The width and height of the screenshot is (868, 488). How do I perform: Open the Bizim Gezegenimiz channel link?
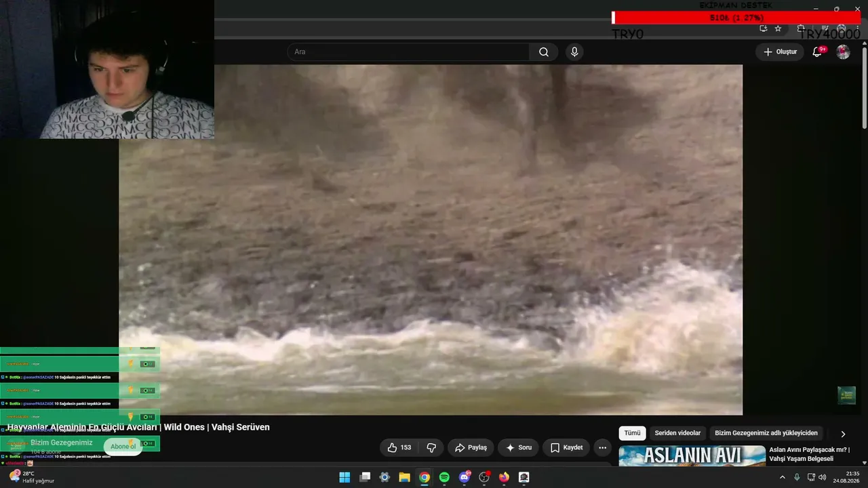(61, 443)
